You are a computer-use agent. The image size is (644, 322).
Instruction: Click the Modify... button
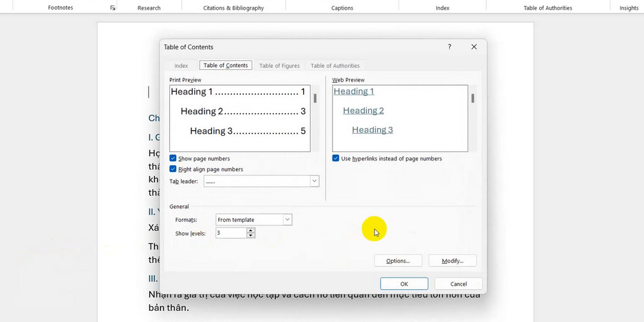(452, 261)
